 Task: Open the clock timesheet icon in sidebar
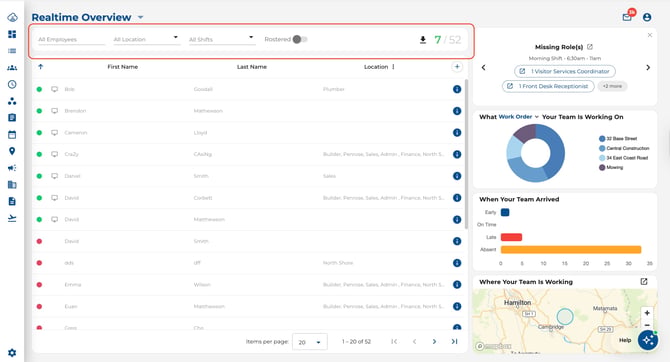pos(12,84)
